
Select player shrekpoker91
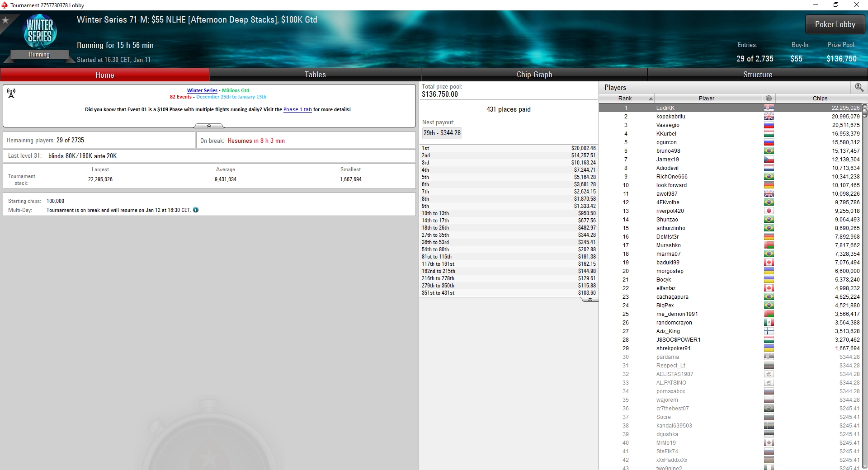click(730, 348)
